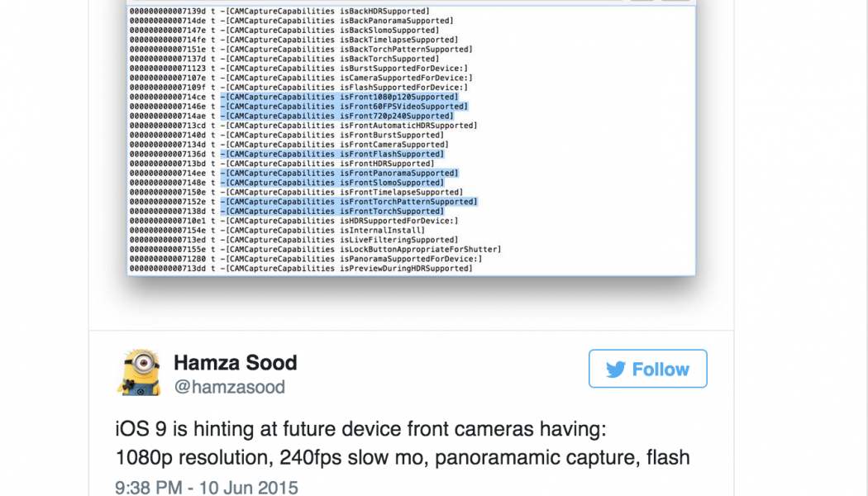Select the highlighted isFront1080p120Supported line
Image resolution: width=868 pixels, height=496 pixels.
[x=343, y=97]
